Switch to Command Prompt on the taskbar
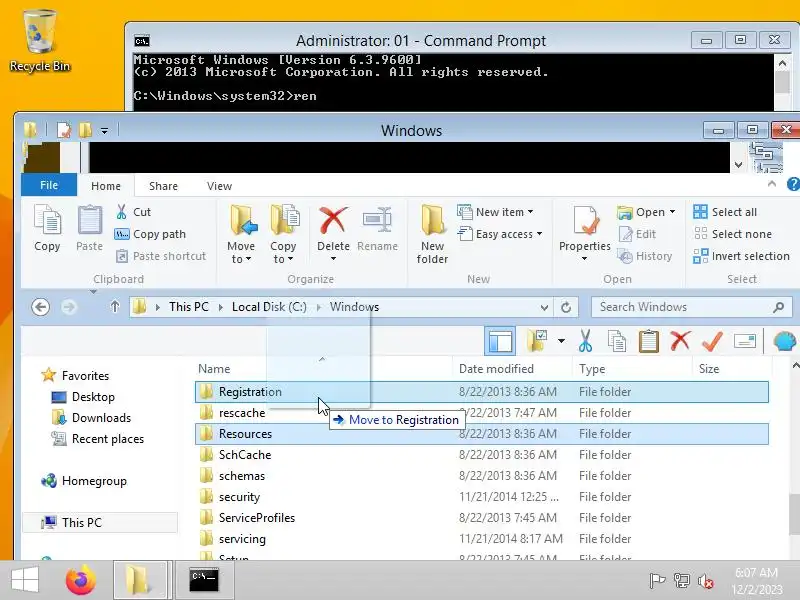The height and width of the screenshot is (600, 800). click(204, 581)
